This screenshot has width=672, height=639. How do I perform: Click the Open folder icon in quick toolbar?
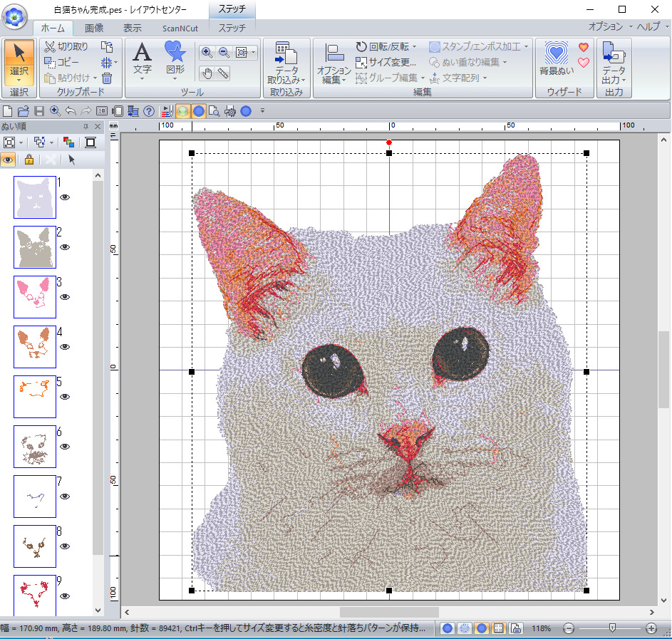[x=23, y=111]
